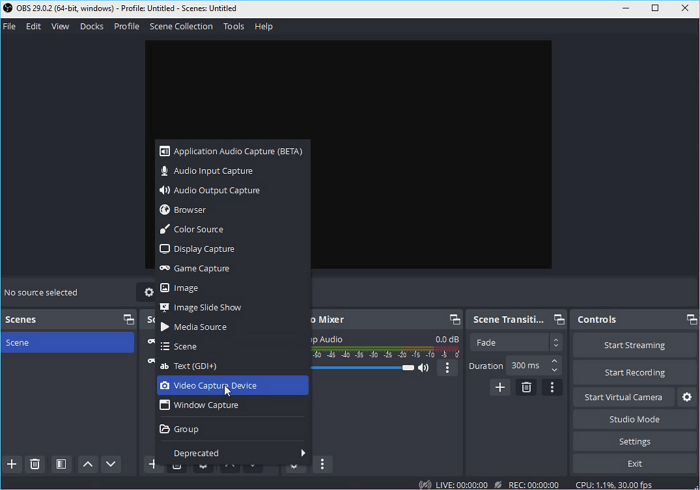Viewport: 700px width, 490px height.
Task: Choose Game Capture in add menu
Action: 233,269
